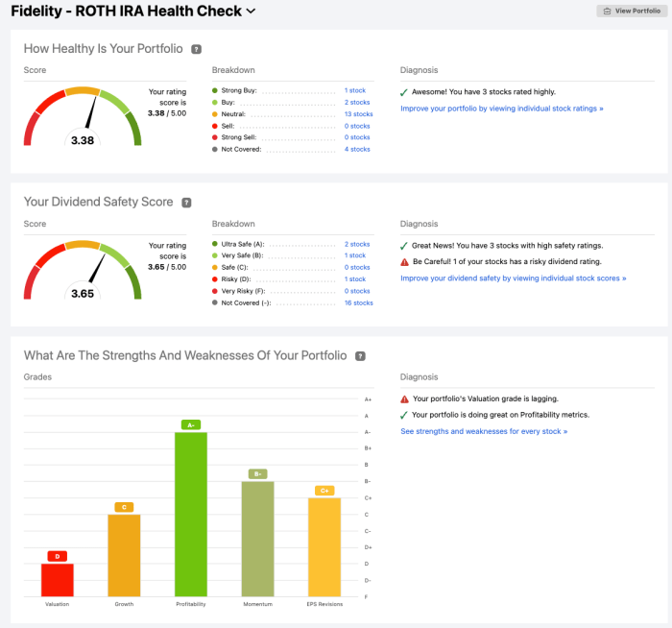Image resolution: width=672 pixels, height=628 pixels.
Task: Click the red Valuation bar
Action: (x=58, y=580)
